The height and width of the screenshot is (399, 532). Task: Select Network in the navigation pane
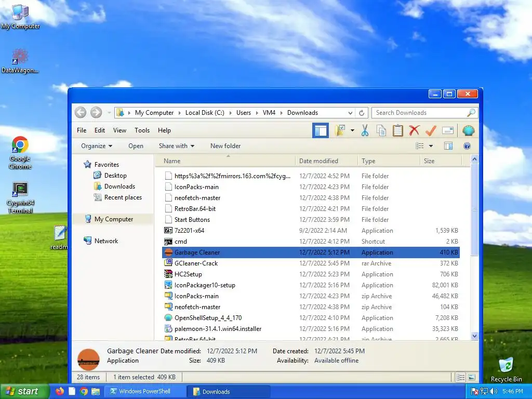[101, 241]
